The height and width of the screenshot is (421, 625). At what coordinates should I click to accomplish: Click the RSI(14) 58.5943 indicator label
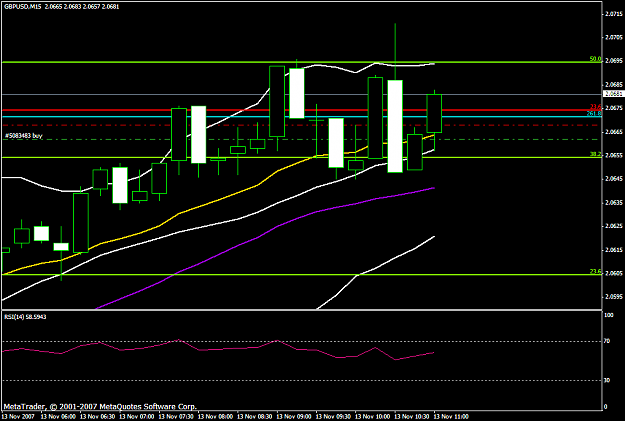25,317
